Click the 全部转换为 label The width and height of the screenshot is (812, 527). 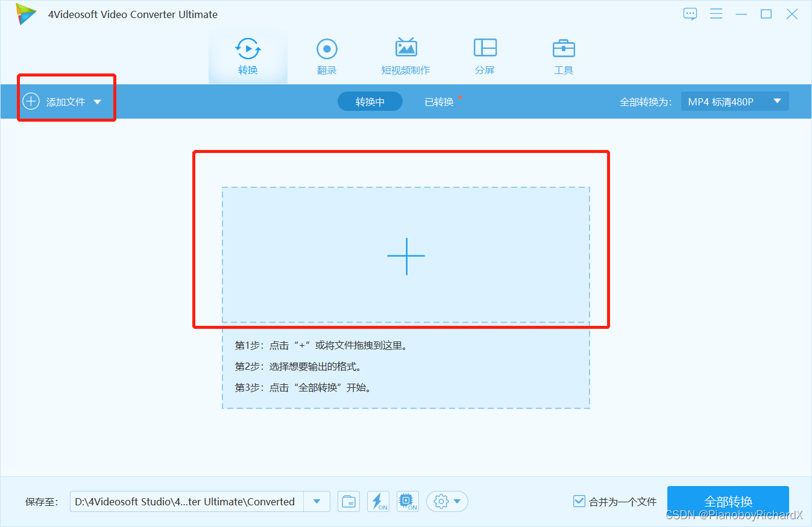pyautogui.click(x=646, y=102)
